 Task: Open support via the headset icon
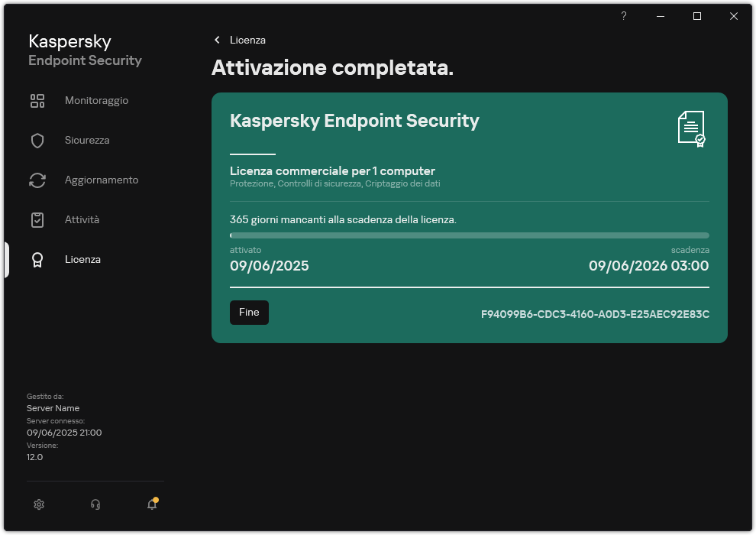click(95, 504)
